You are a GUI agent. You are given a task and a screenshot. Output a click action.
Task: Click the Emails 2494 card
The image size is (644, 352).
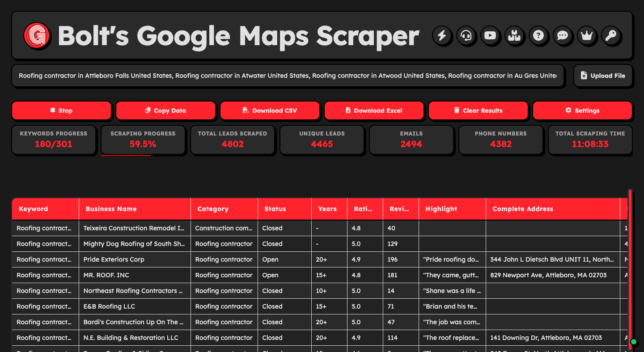tap(411, 140)
